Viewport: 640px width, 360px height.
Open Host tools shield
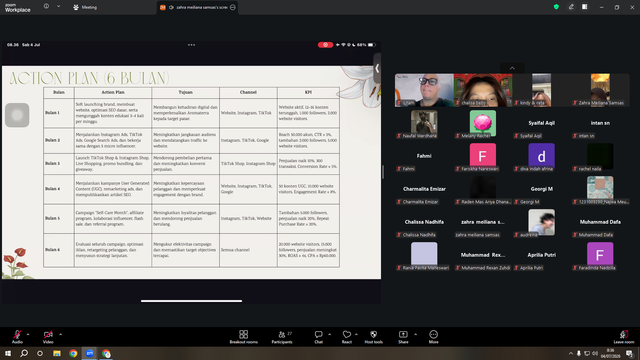coord(373,337)
